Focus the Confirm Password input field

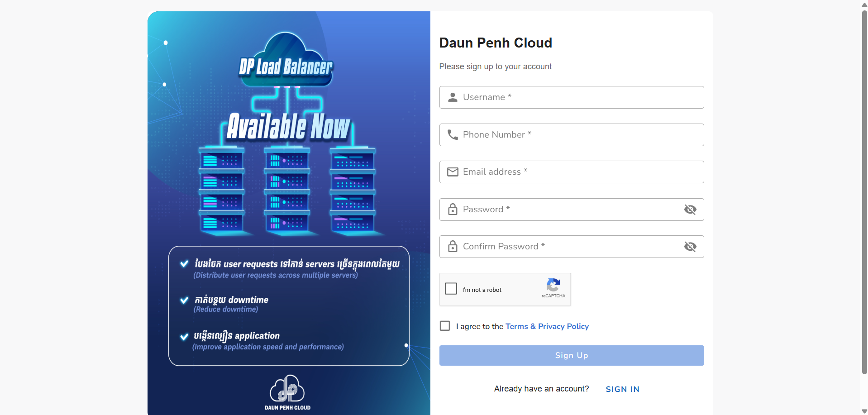(x=572, y=247)
